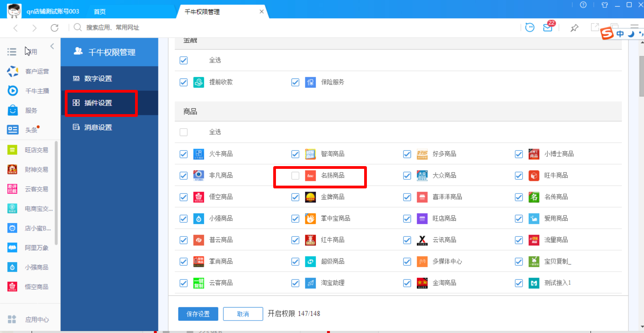The width and height of the screenshot is (644, 333).
Task: Enable the 名扬商品 checkbox
Action: 295,176
